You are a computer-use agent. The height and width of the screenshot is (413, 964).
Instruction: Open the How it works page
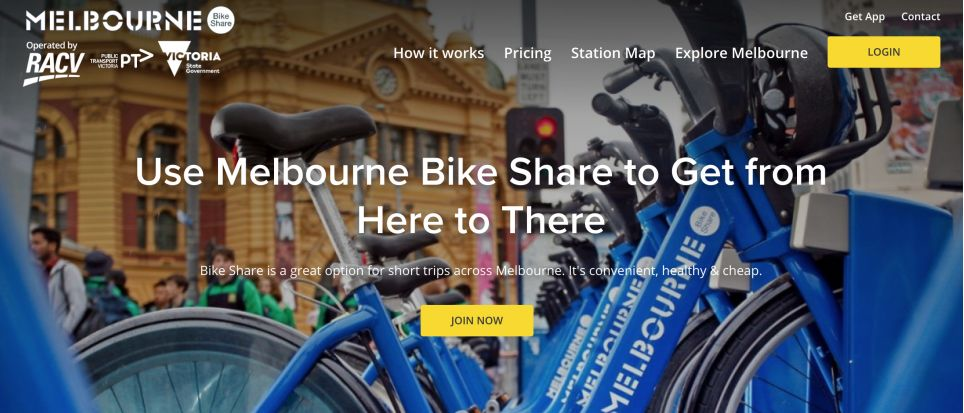click(x=438, y=53)
